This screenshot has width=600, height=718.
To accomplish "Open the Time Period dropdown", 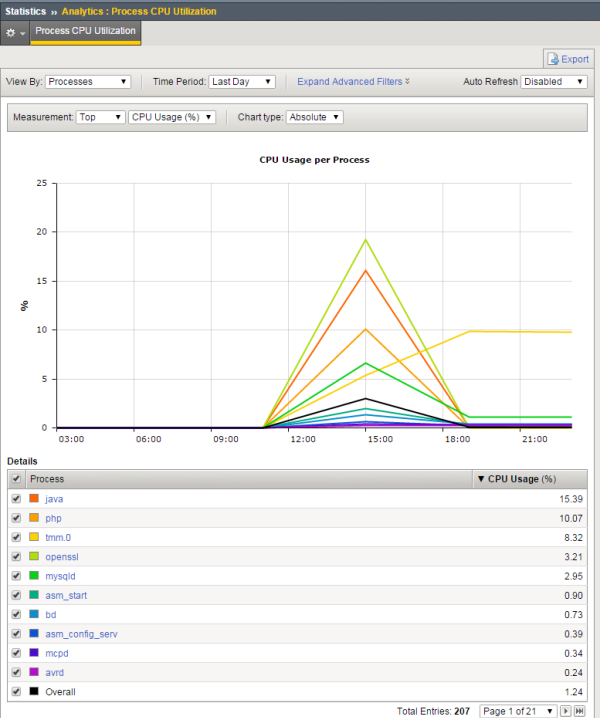I will click(243, 82).
